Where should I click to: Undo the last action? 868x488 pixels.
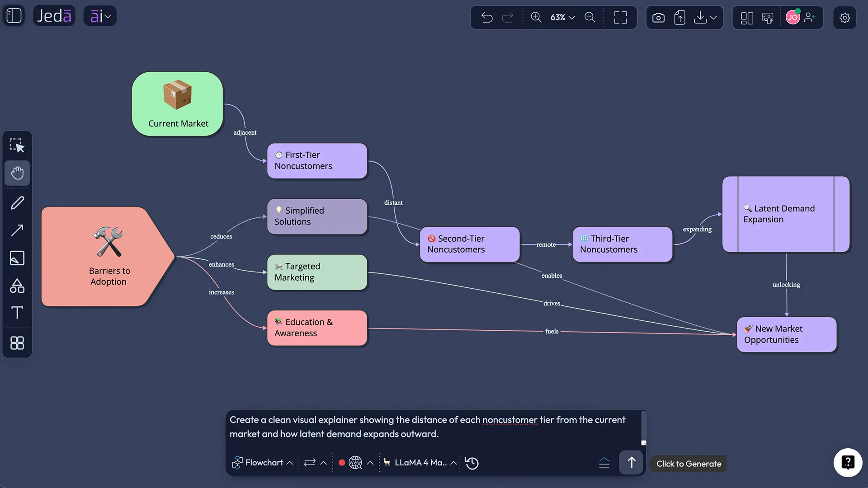(x=487, y=18)
